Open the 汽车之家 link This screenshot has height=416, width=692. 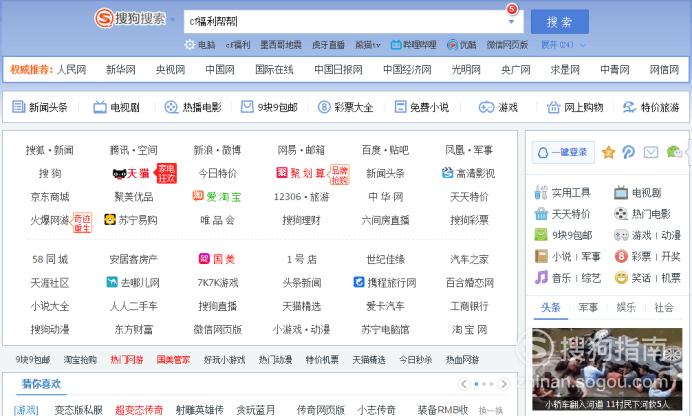tap(469, 259)
